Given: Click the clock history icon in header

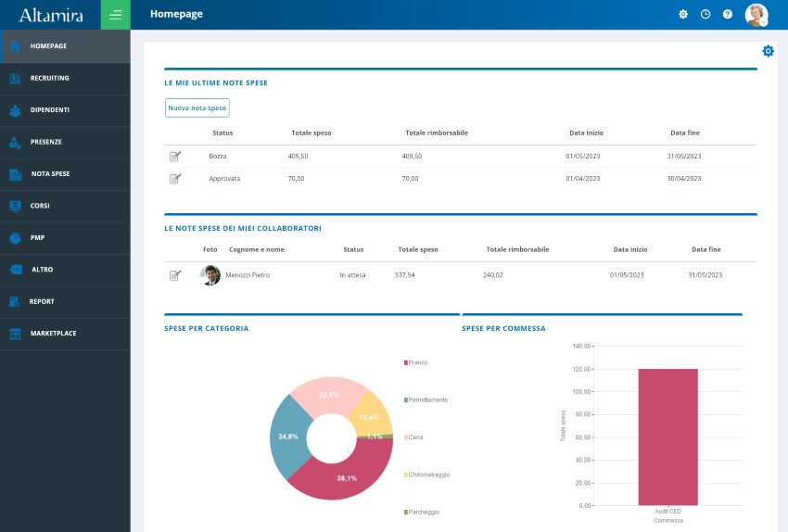Looking at the screenshot, I should (705, 15).
